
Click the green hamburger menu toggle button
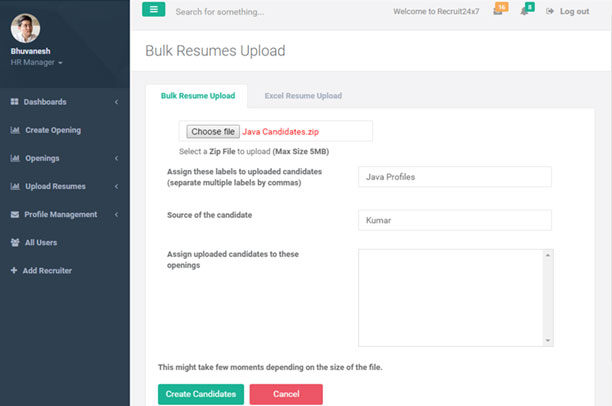(153, 11)
